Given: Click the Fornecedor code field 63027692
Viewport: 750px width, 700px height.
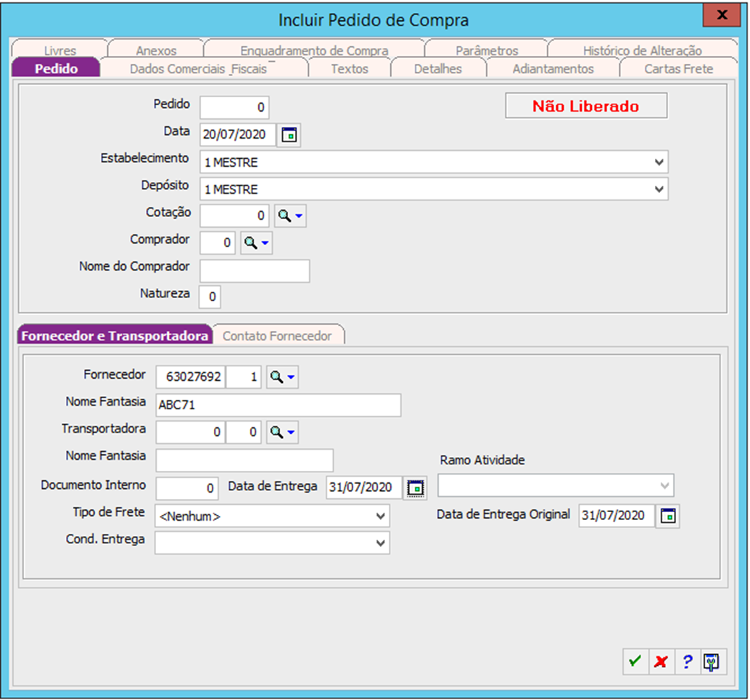Looking at the screenshot, I should click(x=190, y=377).
